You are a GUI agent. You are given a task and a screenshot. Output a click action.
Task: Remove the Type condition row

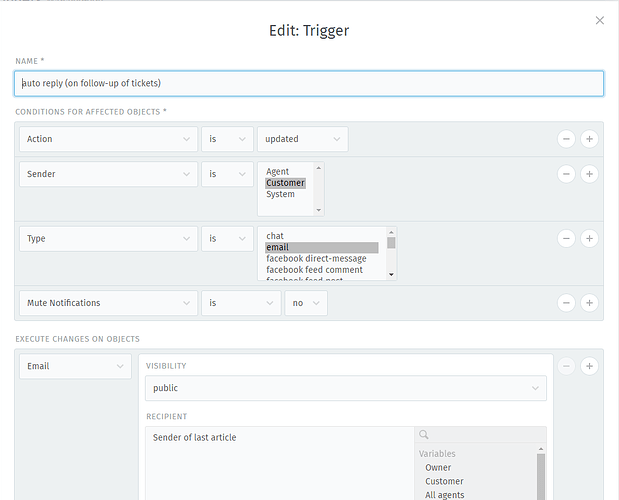point(566,239)
